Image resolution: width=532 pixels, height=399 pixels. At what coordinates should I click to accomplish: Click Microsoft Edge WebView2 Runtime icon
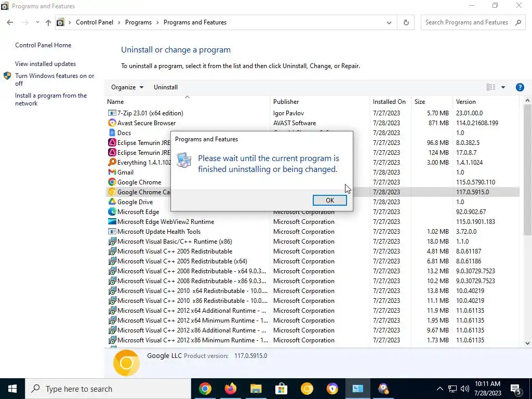pos(112,221)
